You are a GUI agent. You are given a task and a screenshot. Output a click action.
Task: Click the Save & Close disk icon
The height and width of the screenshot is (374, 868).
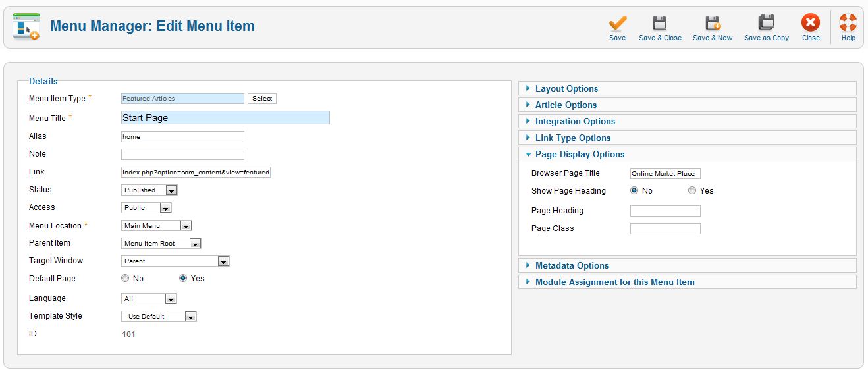point(660,24)
